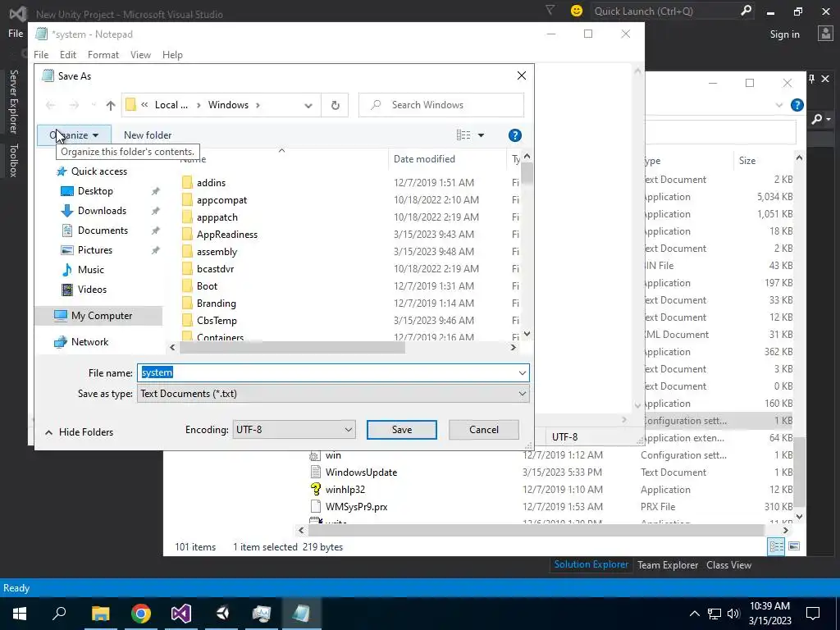Open Windows Start menu
The image size is (840, 630).
click(x=20, y=614)
